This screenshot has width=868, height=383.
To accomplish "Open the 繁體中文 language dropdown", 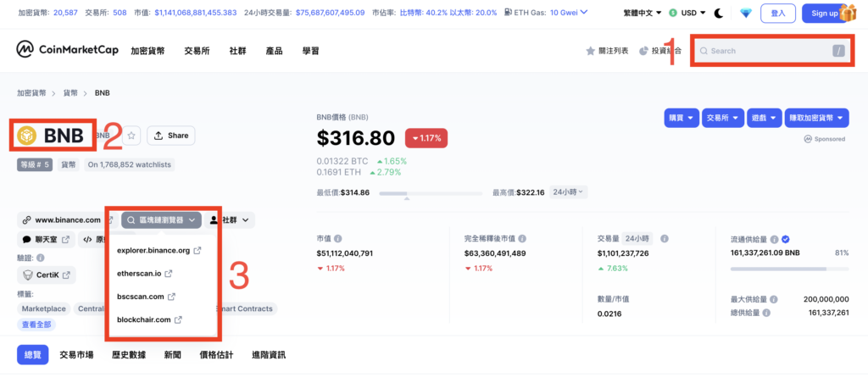I will (x=643, y=13).
